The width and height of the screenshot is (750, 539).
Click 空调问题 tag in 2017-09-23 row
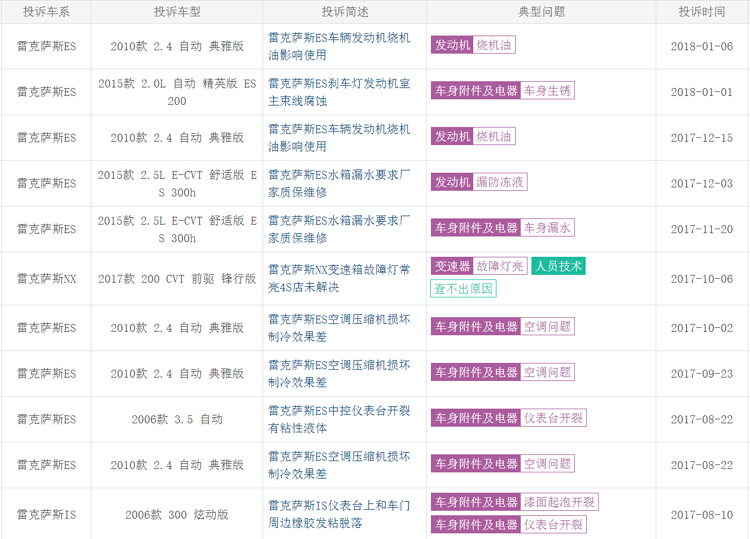[x=547, y=372]
